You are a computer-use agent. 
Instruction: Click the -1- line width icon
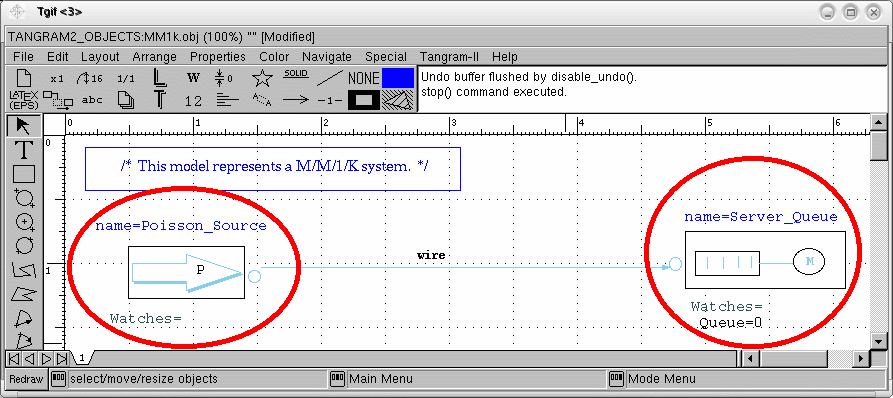330,100
